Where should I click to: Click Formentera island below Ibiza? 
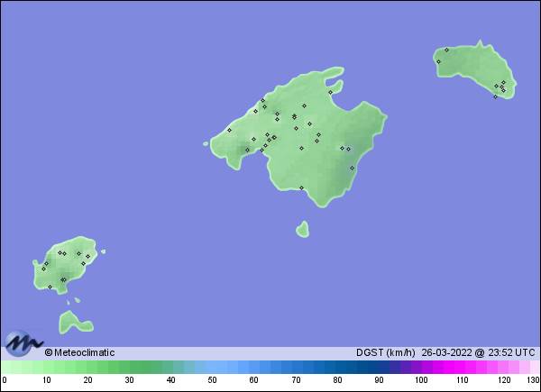(75, 323)
